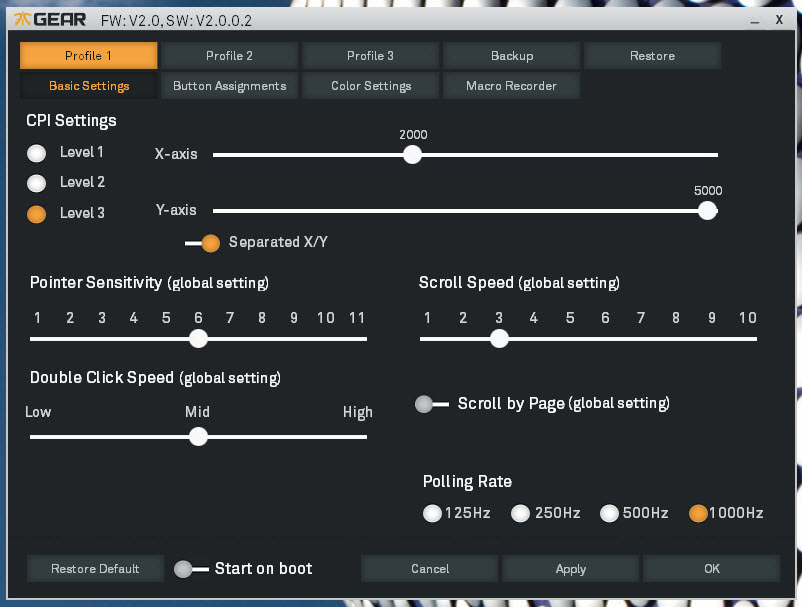Viewport: 802px width, 607px height.
Task: Click the High label of Double Click Speed
Action: [x=358, y=412]
